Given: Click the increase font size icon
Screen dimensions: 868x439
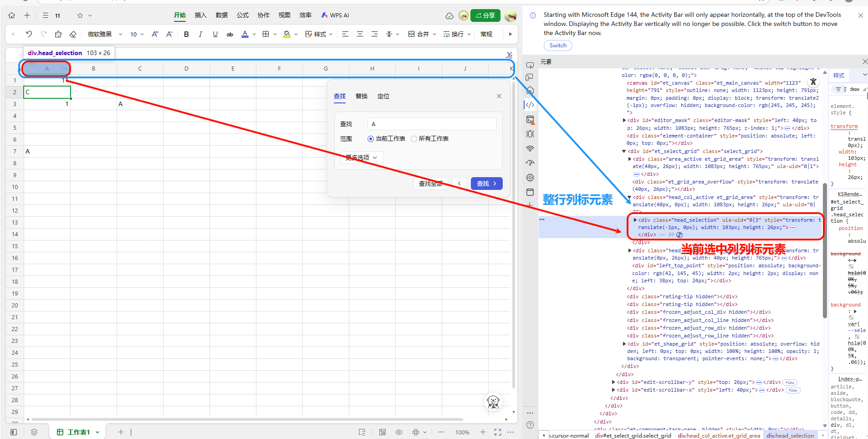Looking at the screenshot, I should click(x=155, y=34).
